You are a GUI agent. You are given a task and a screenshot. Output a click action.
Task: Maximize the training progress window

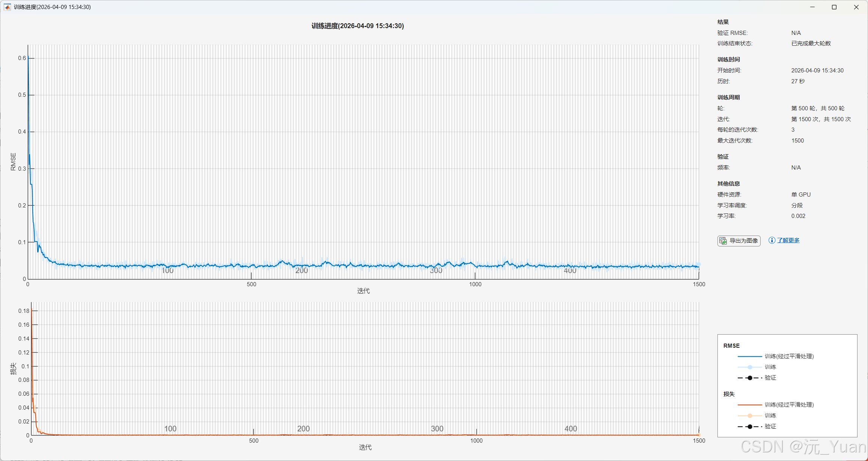click(x=834, y=7)
